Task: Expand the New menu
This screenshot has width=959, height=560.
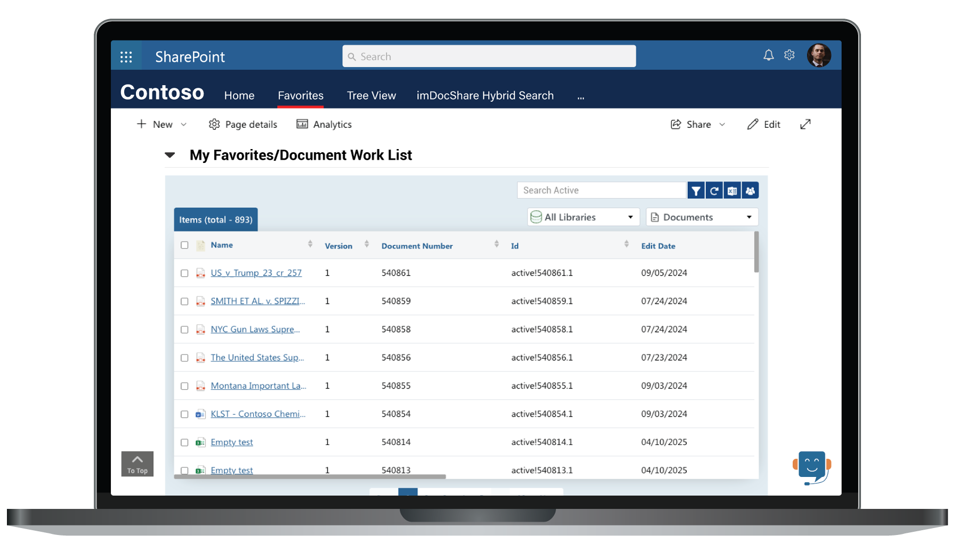Action: coord(162,124)
